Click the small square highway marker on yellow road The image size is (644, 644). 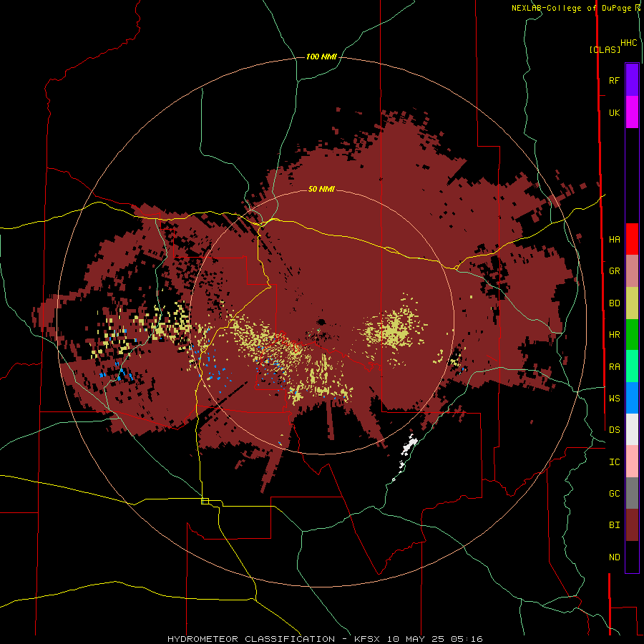[x=205, y=501]
